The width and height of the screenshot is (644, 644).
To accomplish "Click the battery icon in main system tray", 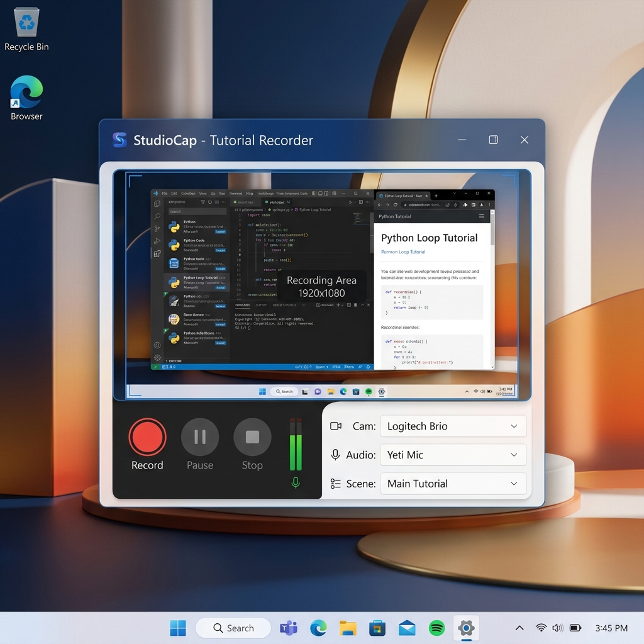I will [x=575, y=628].
